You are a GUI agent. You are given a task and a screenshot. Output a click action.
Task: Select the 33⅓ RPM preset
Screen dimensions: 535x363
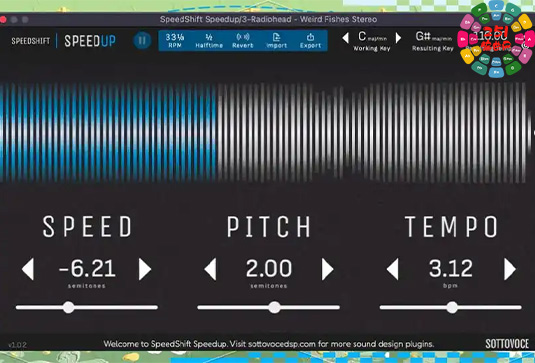click(175, 41)
